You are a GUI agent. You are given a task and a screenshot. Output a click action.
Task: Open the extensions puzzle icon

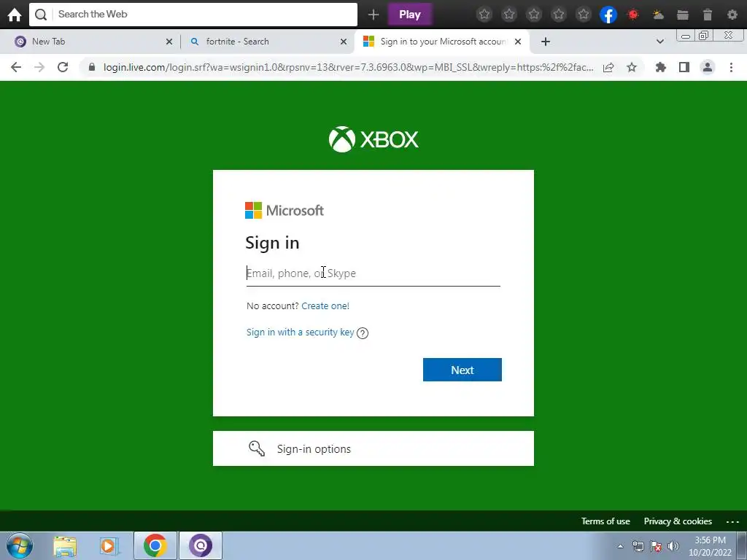point(661,67)
